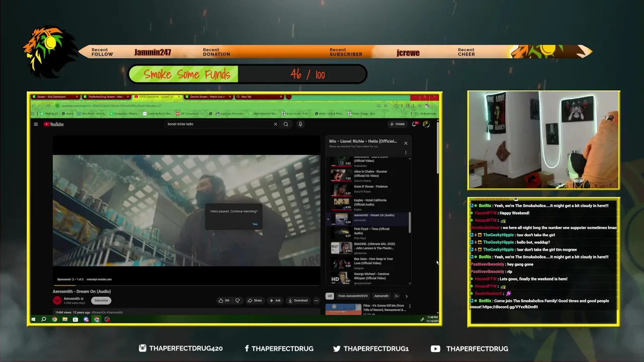Select From AerosmithVEVO filter chip
The width and height of the screenshot is (644, 362).
353,296
